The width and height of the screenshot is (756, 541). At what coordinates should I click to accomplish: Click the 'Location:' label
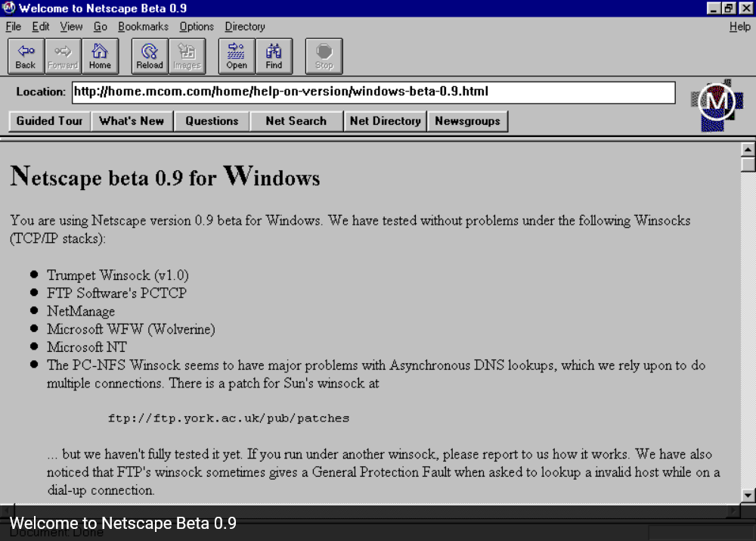[x=41, y=92]
